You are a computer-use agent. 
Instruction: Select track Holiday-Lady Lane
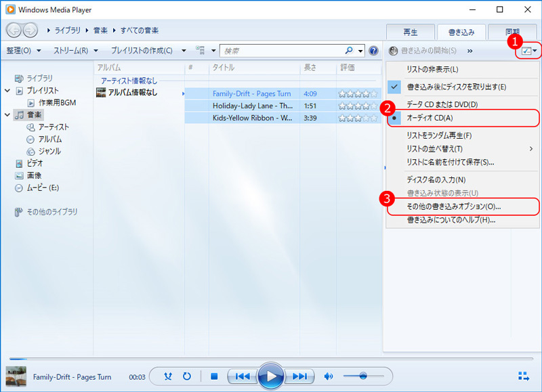[x=283, y=106]
